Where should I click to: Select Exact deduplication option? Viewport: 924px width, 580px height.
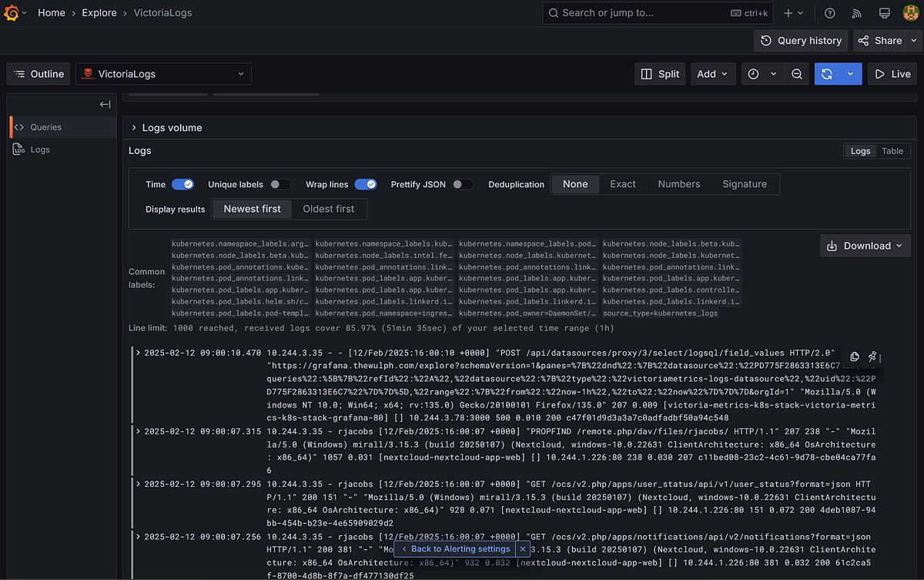[x=623, y=184]
